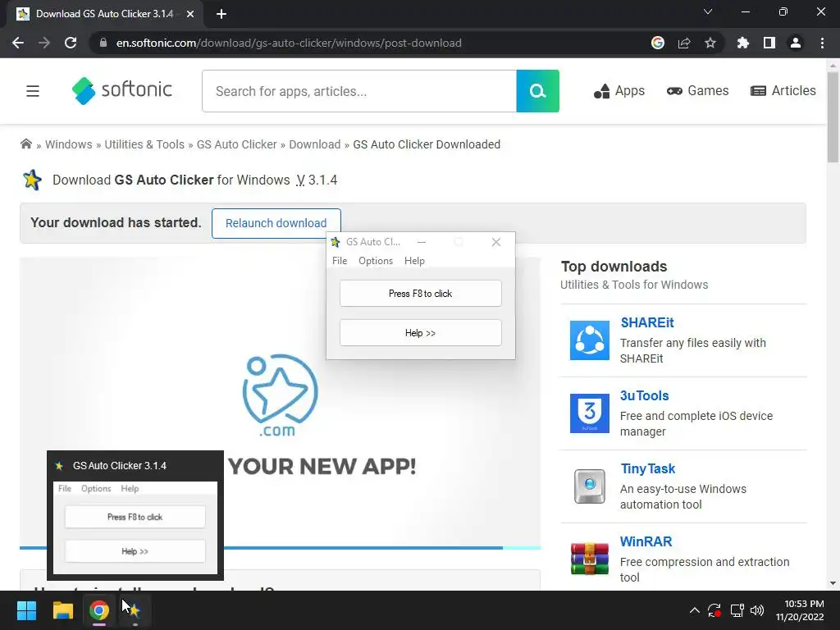Share this page via the share icon
The height and width of the screenshot is (630, 840).
pos(684,43)
